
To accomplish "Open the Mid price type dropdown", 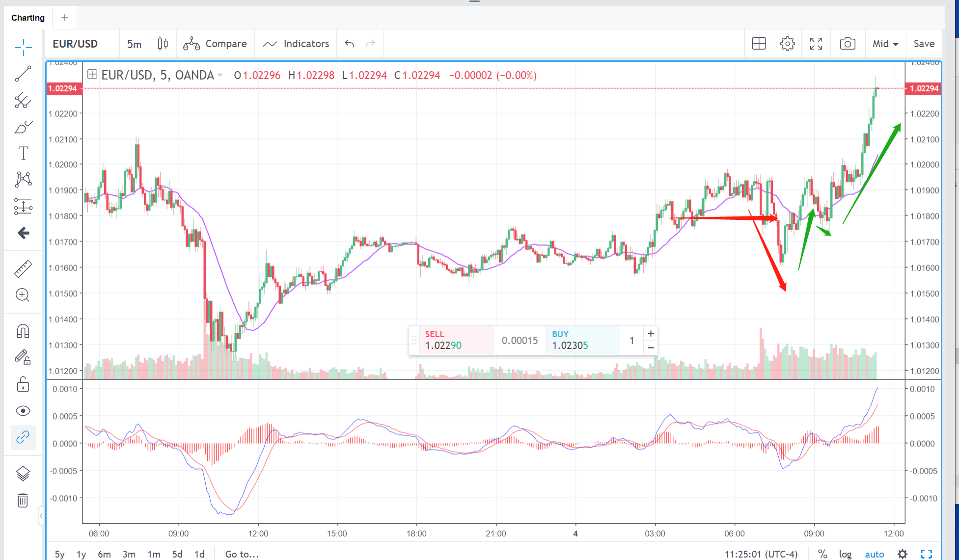I will [885, 44].
